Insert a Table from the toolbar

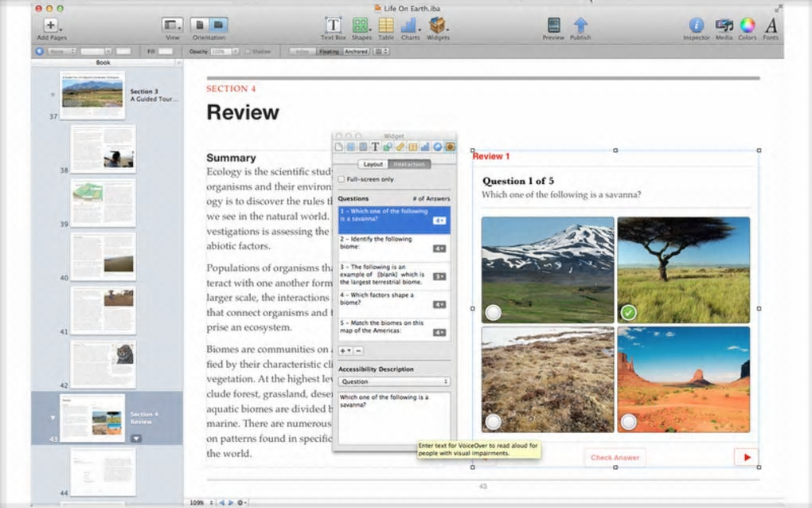coord(386,25)
